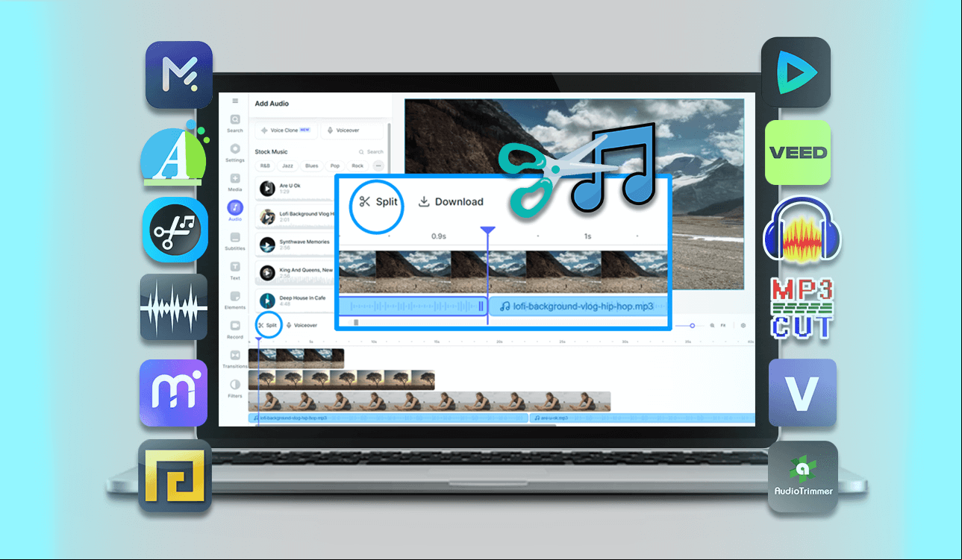Select the R&B genre chip
The width and height of the screenshot is (962, 560).
click(x=265, y=166)
